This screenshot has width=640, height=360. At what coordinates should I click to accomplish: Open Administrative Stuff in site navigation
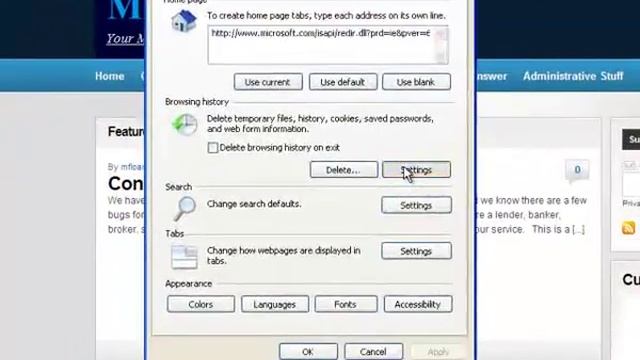[x=573, y=76]
